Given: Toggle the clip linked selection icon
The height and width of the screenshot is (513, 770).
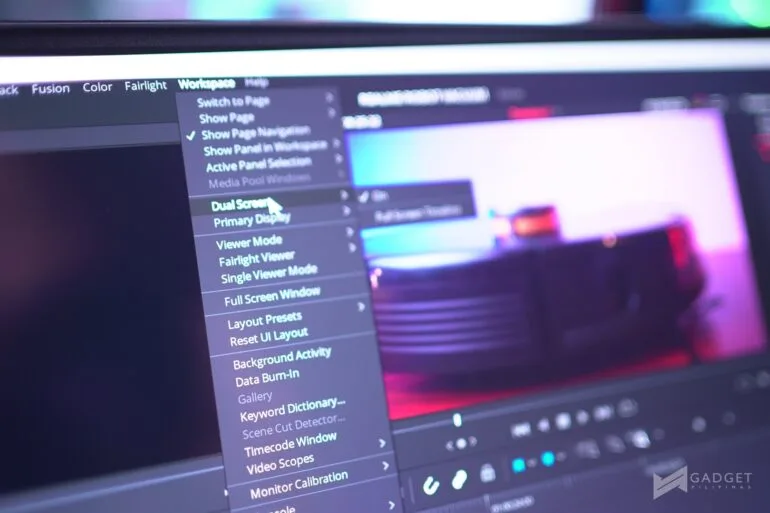Looking at the screenshot, I should [460, 479].
